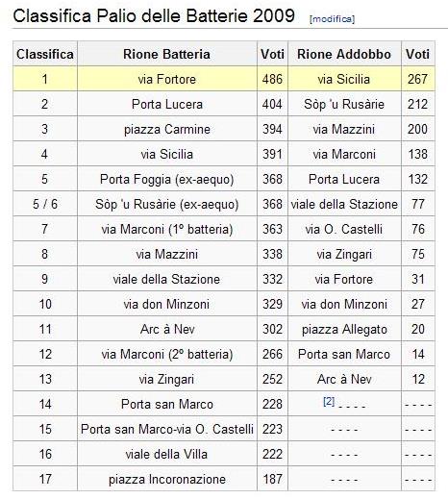Select the via Marconi (1° batteria) cell
The image size is (448, 499).
[x=167, y=229]
